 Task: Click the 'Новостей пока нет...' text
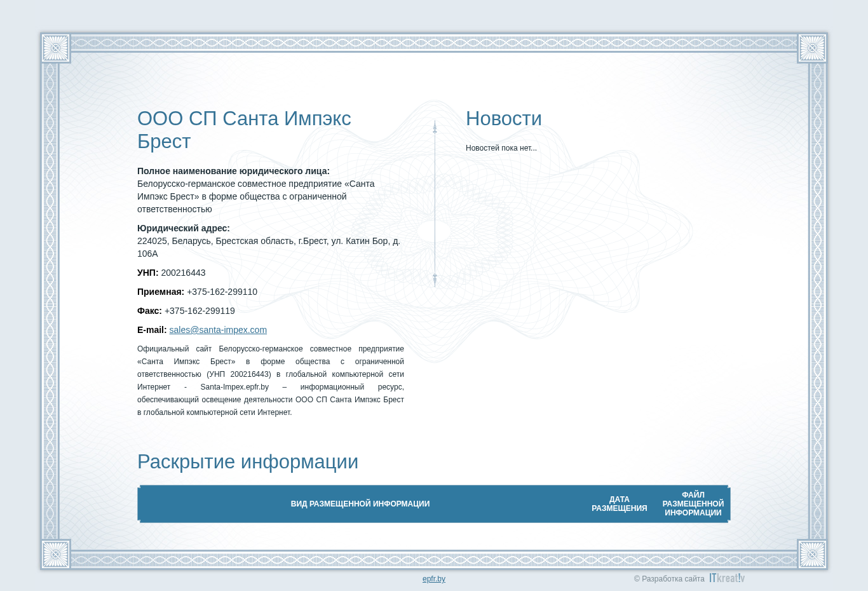tap(501, 148)
